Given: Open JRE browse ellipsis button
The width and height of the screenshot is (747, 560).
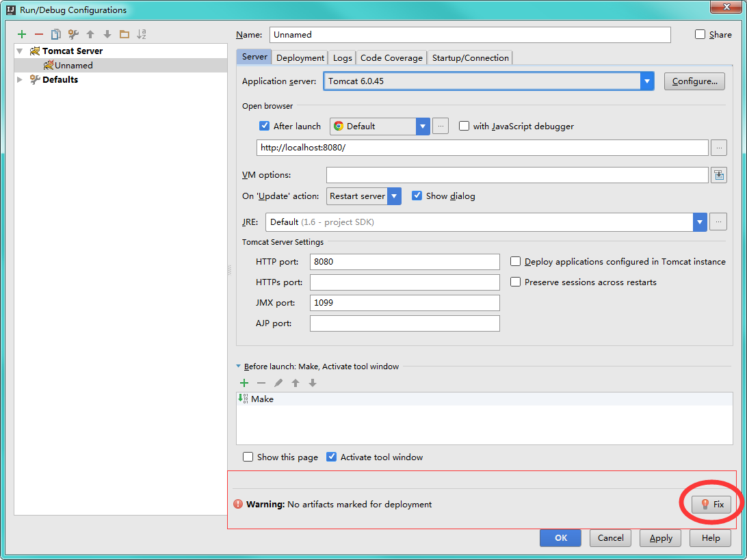Looking at the screenshot, I should coord(718,222).
